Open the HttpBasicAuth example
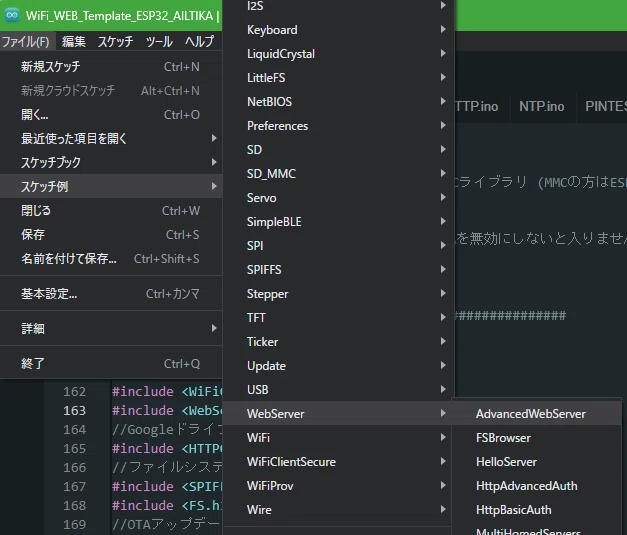The height and width of the screenshot is (535, 627). [537, 509]
